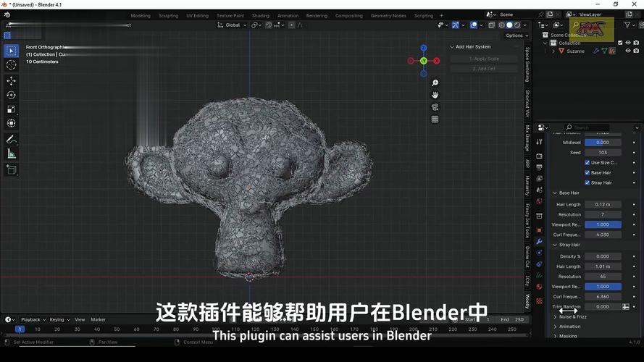Screen dimensions: 644x362
Task: Select the Select Box tool
Action: [11, 51]
